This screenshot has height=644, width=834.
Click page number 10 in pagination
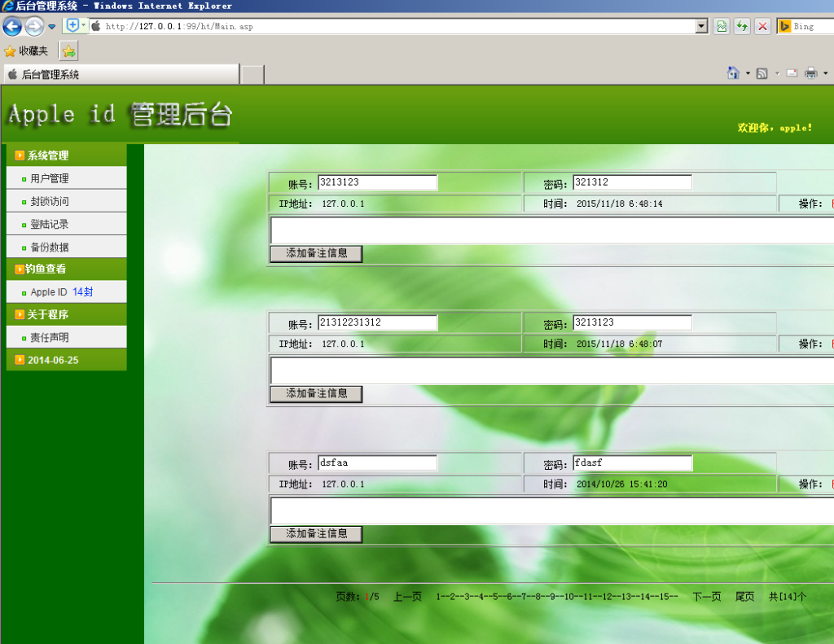(x=569, y=597)
